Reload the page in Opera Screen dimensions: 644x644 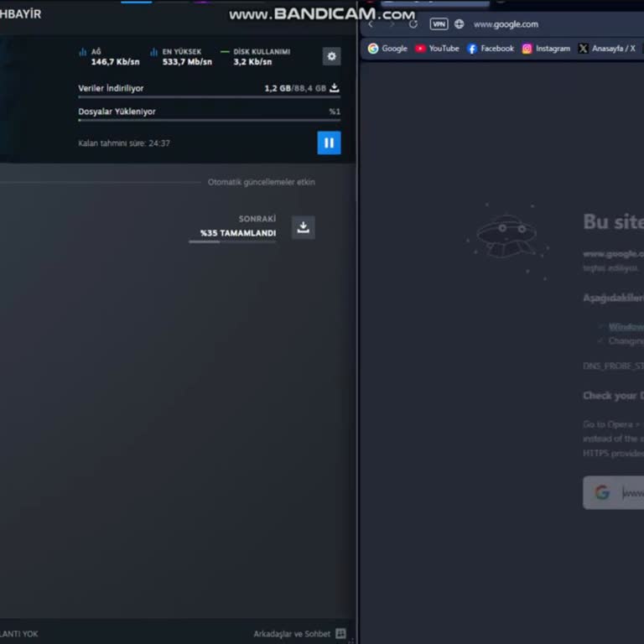pos(413,24)
